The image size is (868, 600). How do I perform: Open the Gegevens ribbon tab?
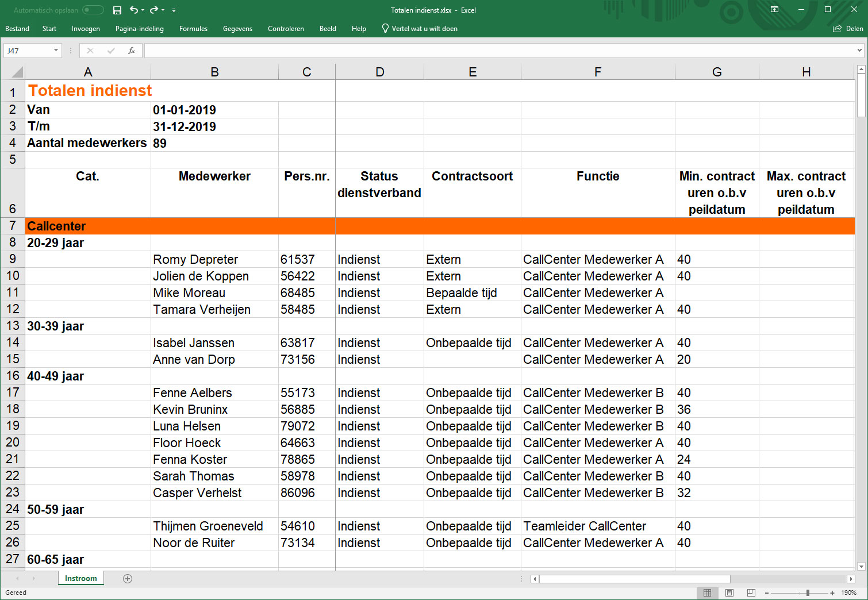237,29
